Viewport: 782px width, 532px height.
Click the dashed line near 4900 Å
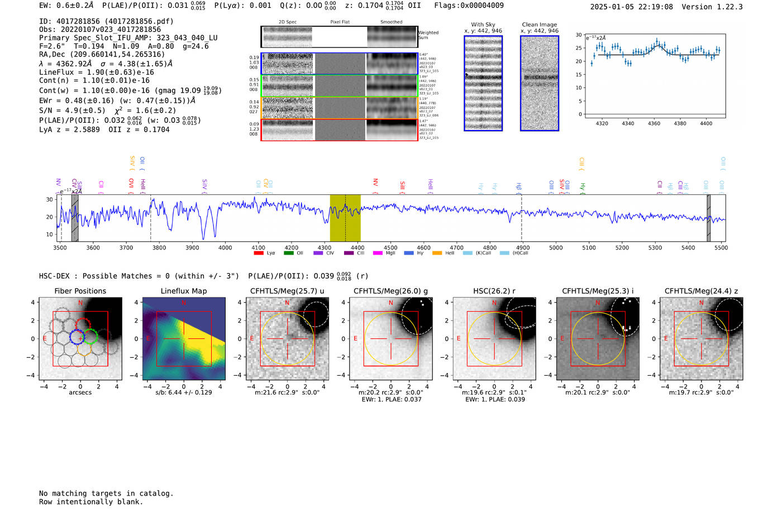[522, 218]
